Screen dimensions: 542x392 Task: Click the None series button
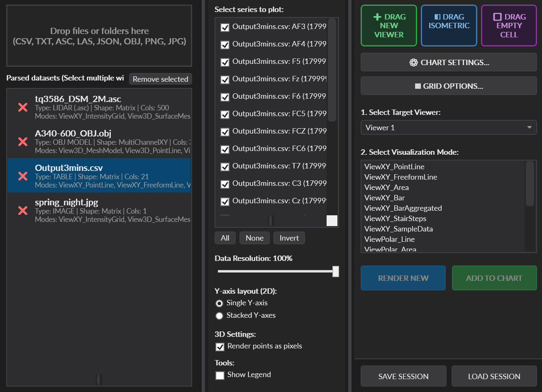coord(254,238)
